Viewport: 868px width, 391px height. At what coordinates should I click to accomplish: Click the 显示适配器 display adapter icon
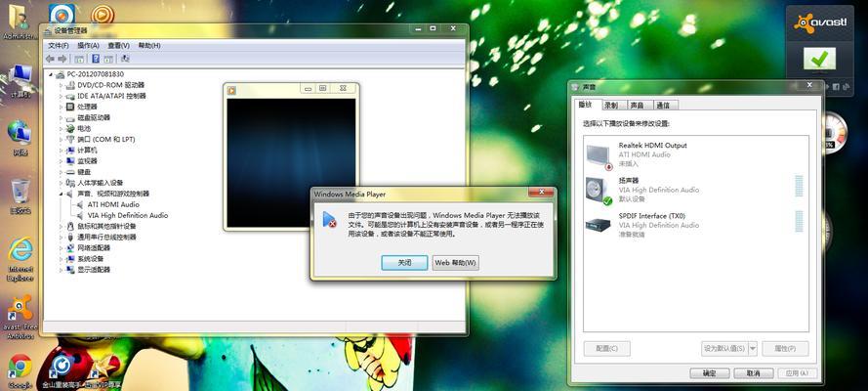coord(70,270)
